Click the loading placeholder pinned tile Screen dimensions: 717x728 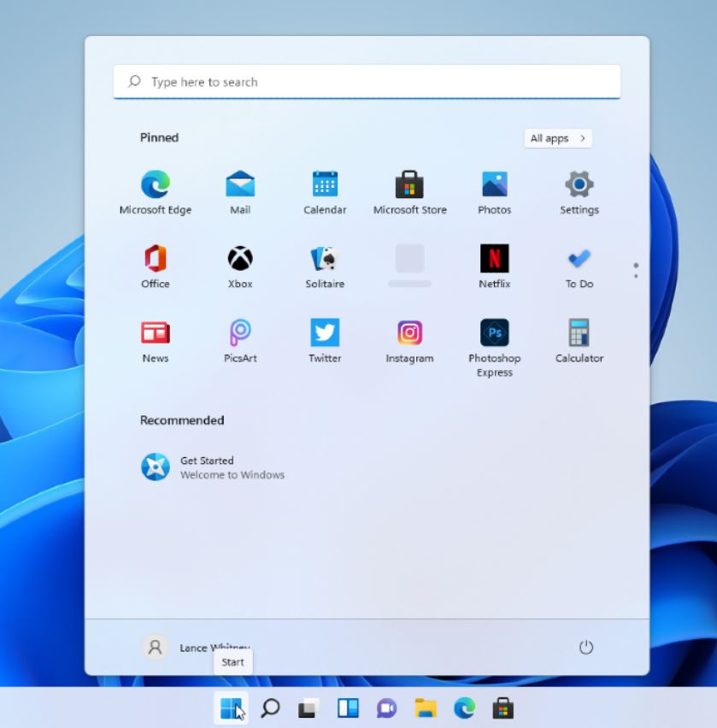click(x=409, y=266)
